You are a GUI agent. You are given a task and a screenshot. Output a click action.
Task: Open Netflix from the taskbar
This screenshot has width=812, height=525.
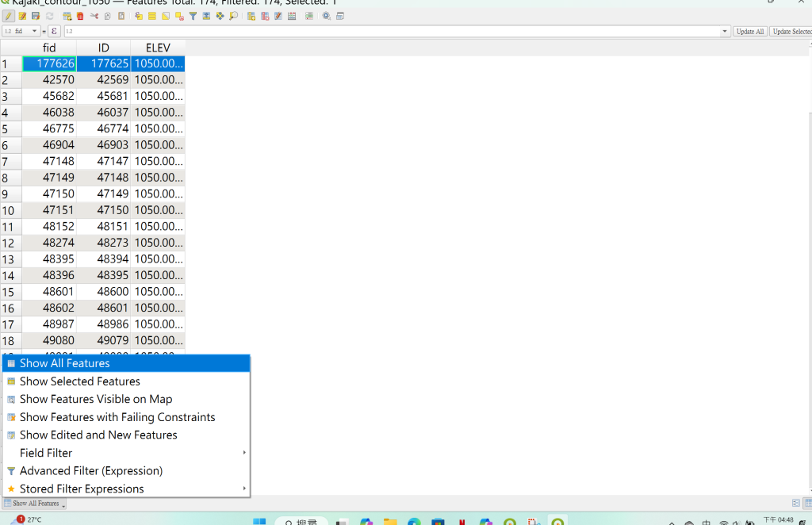pyautogui.click(x=462, y=521)
